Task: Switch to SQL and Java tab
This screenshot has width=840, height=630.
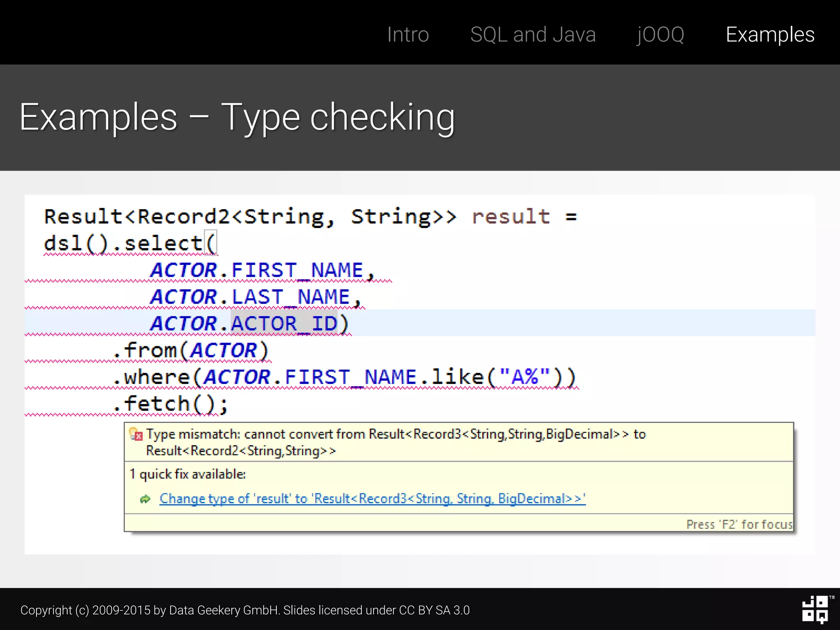Action: [532, 34]
